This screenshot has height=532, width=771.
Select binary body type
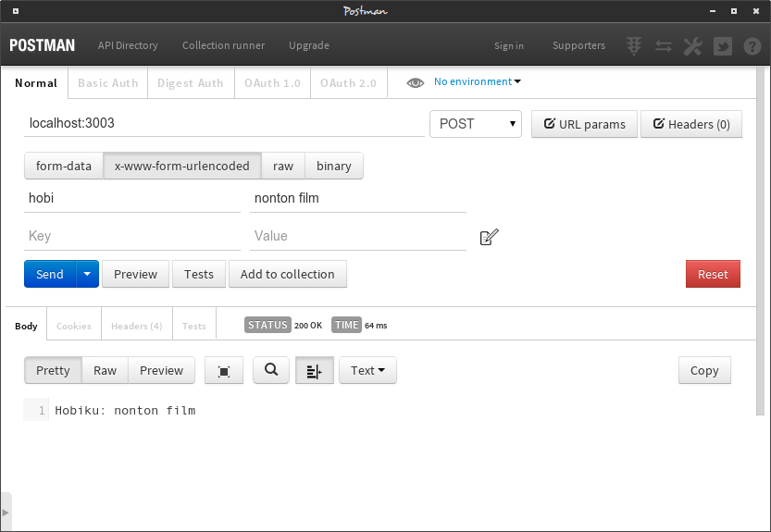coord(334,166)
